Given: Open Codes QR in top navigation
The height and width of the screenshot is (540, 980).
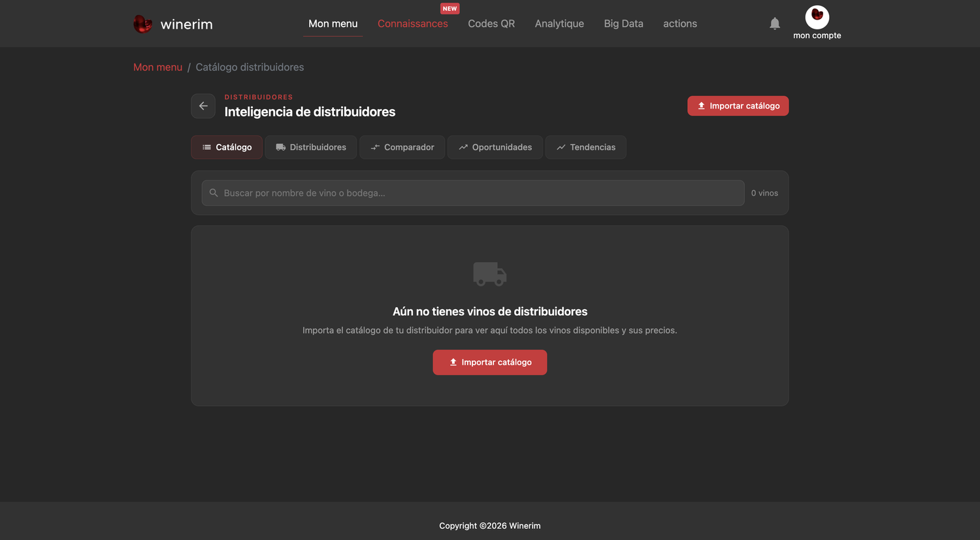Looking at the screenshot, I should click(491, 24).
